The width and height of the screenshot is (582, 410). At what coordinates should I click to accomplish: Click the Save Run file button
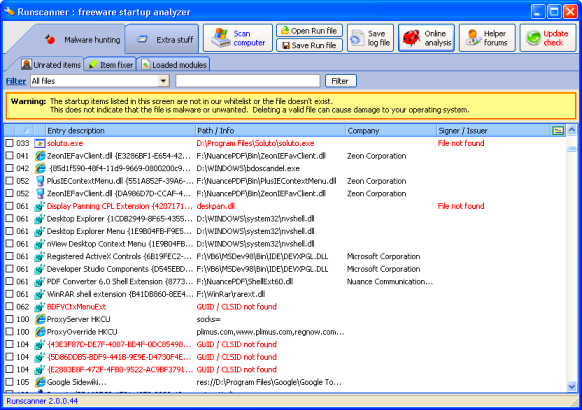click(x=309, y=45)
